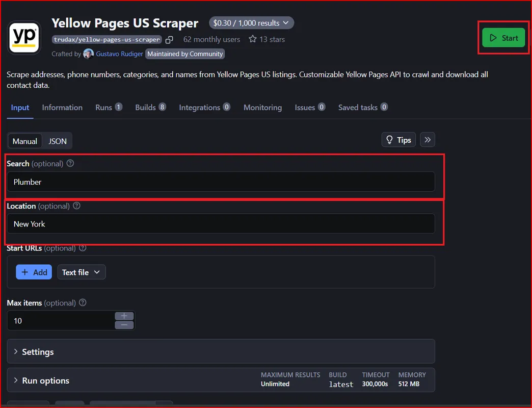Open the Information tab

(x=62, y=108)
